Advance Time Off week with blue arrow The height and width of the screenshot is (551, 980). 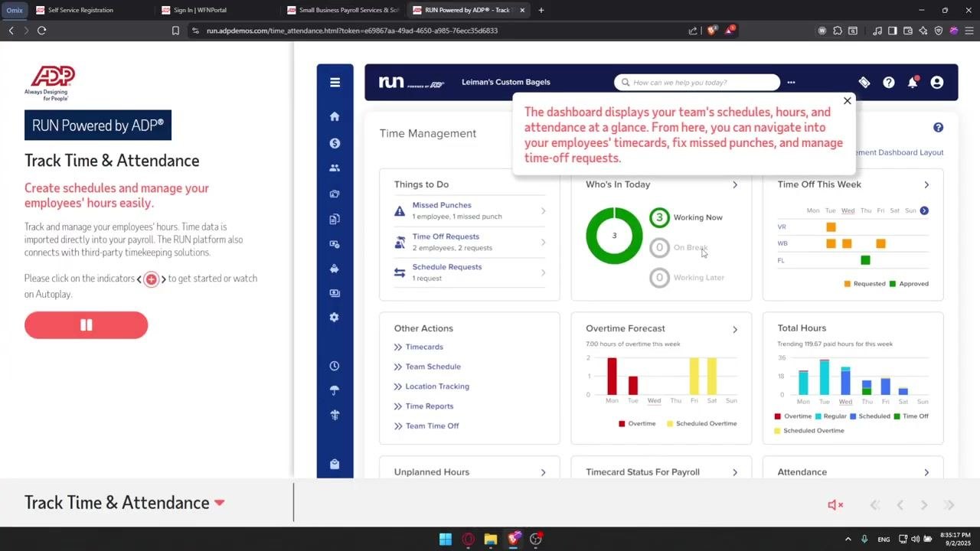point(924,210)
